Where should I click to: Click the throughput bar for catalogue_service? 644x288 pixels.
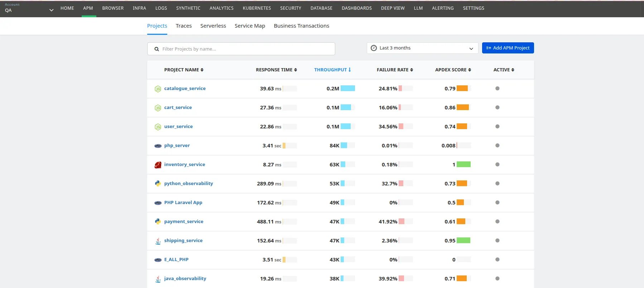pyautogui.click(x=348, y=89)
